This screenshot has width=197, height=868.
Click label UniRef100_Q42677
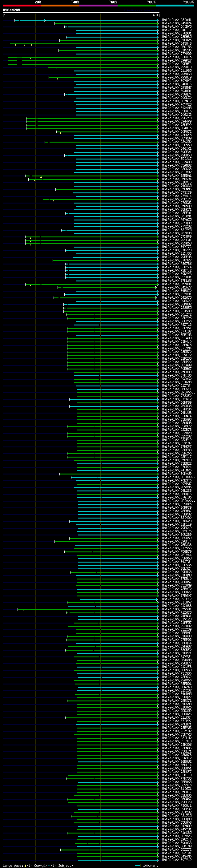(177, 288)
